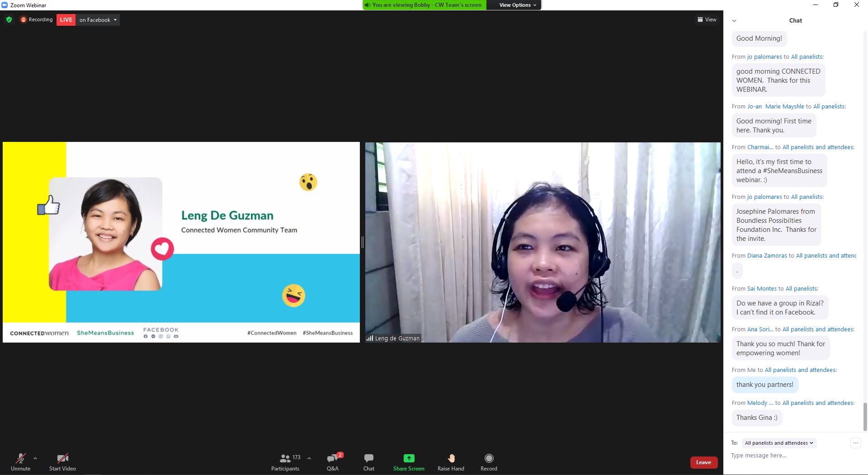Click 'You are viewing Bobby - CW Team's screen' banner
This screenshot has width=868, height=475.
pos(425,5)
